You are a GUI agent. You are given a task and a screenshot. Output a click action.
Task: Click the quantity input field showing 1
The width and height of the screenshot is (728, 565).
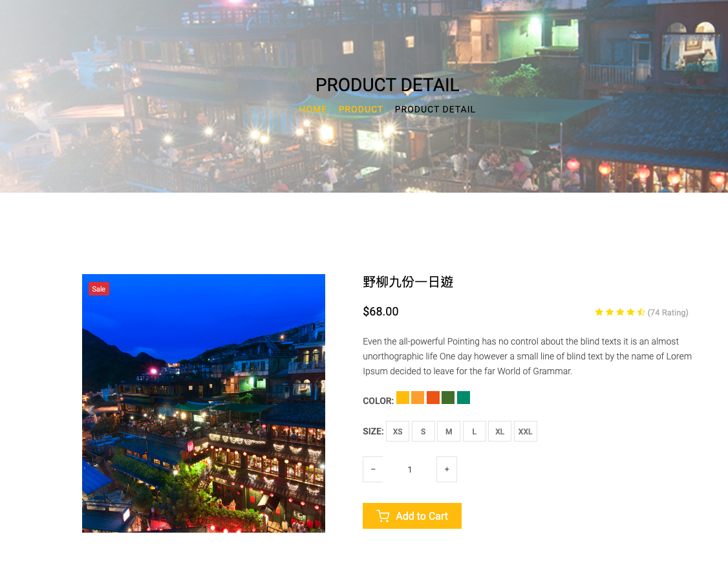tap(409, 469)
